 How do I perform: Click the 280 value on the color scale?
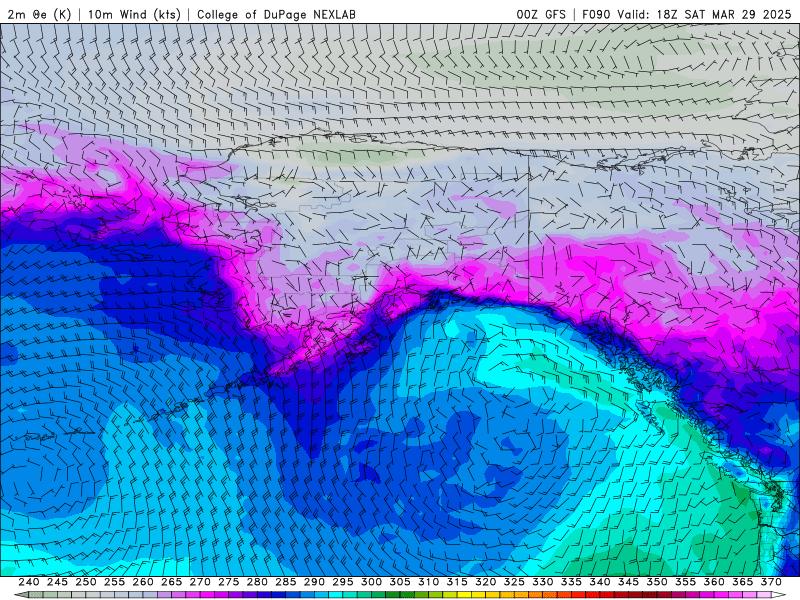coord(257,582)
